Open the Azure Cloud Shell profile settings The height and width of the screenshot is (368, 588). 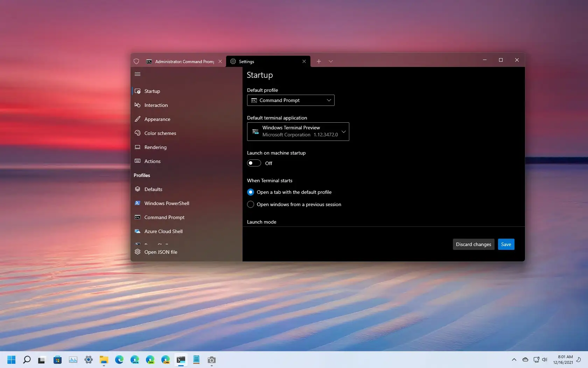[186, 231]
